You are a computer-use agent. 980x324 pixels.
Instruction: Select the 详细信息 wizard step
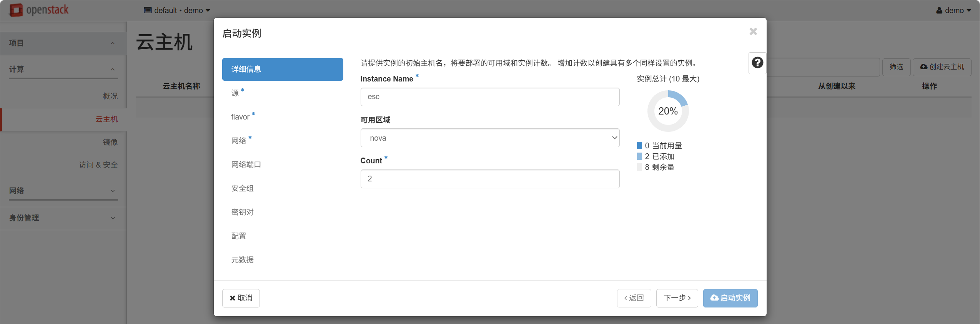pyautogui.click(x=283, y=69)
